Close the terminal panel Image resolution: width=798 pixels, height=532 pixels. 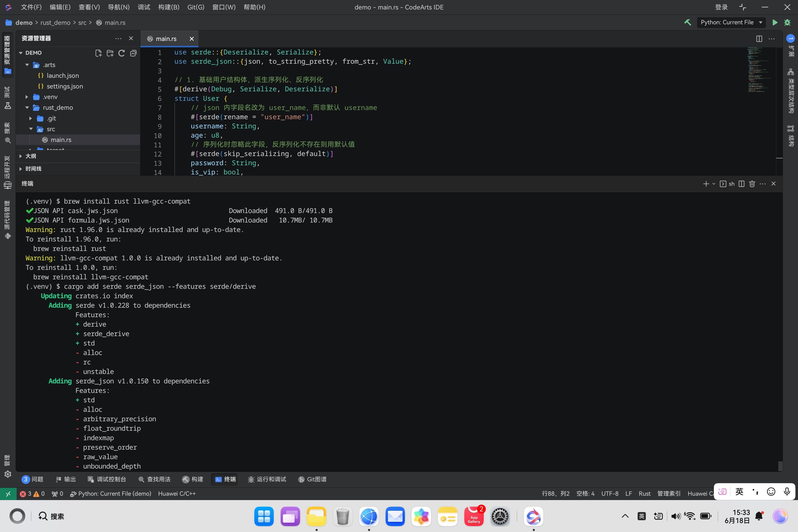[773, 184]
